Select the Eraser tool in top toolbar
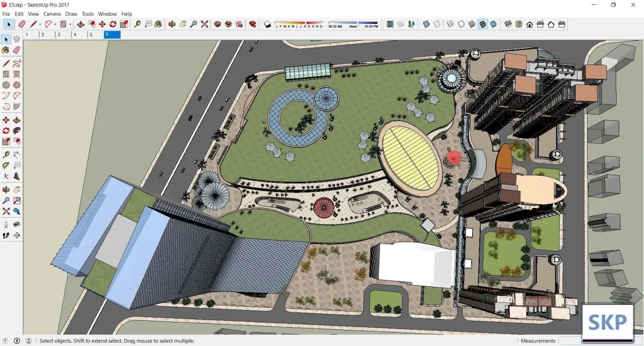 [x=21, y=24]
